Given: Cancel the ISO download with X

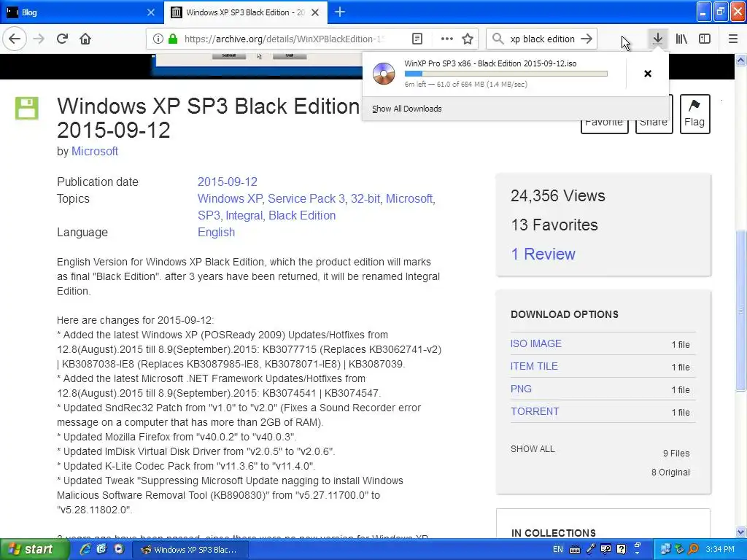Looking at the screenshot, I should coord(648,74).
